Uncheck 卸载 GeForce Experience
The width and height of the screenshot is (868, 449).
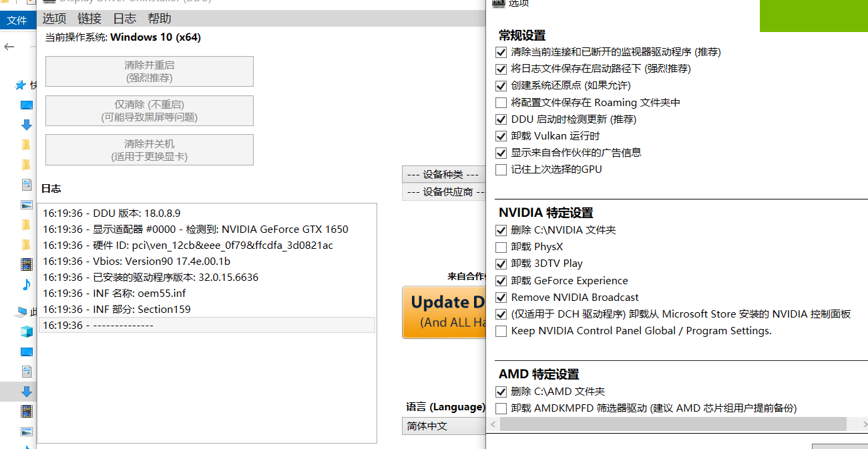(x=501, y=280)
